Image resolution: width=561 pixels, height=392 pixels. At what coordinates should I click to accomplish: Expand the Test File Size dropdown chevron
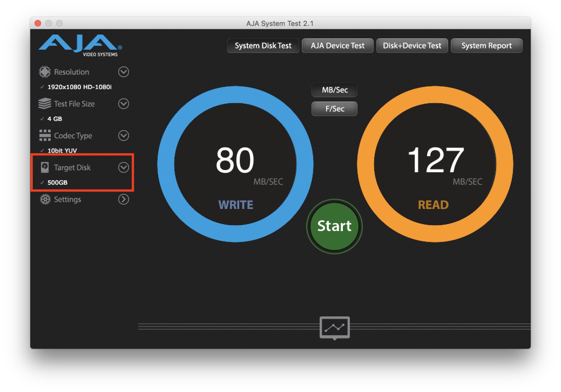[123, 104]
